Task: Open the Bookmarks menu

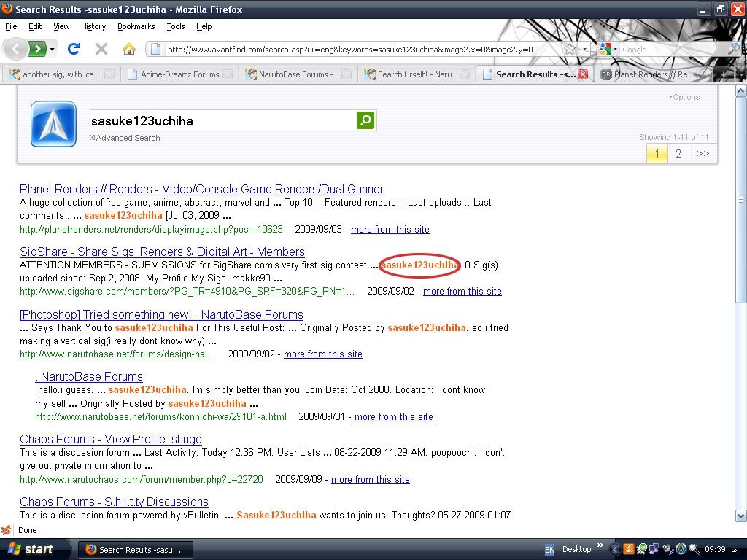Action: coord(136,26)
